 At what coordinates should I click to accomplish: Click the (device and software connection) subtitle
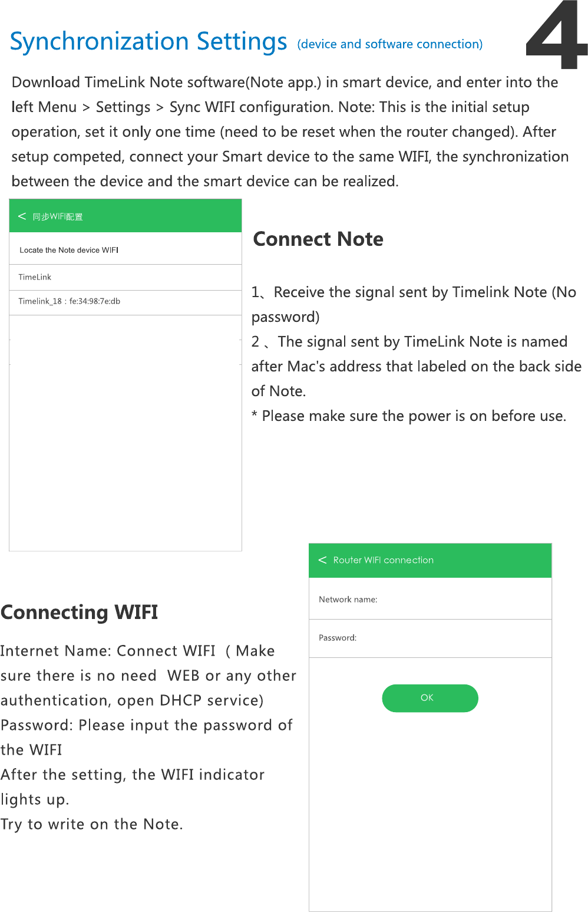click(389, 44)
